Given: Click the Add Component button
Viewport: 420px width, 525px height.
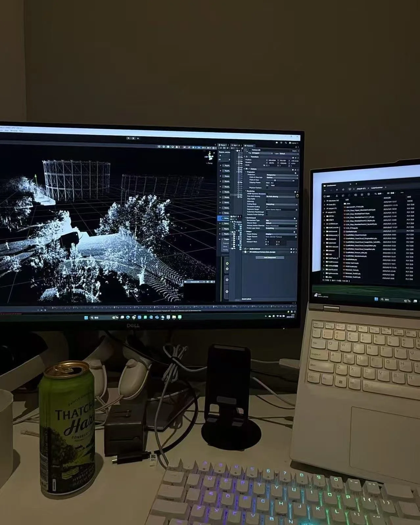Looking at the screenshot, I should click(x=270, y=258).
